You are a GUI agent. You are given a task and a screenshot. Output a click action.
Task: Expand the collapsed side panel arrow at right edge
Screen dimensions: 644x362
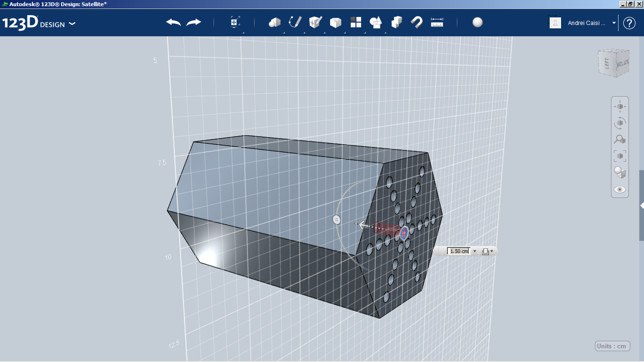click(x=642, y=206)
